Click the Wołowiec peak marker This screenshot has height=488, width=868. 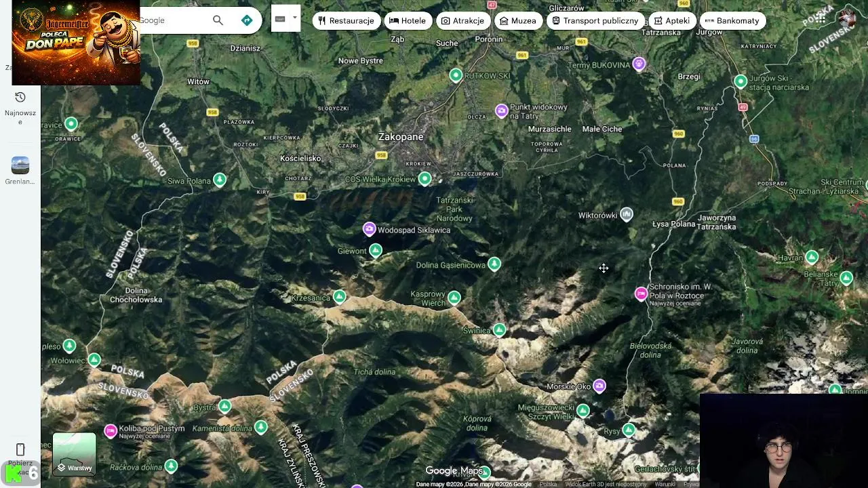[x=94, y=360]
